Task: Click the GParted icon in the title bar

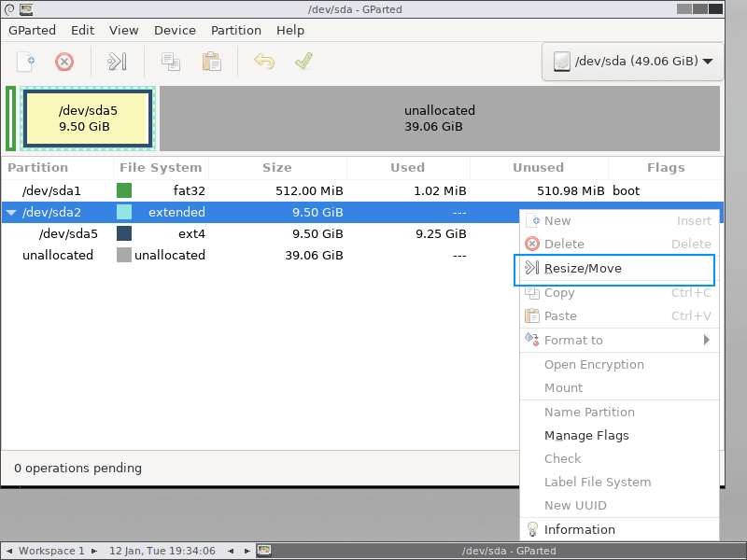Action: (25, 8)
